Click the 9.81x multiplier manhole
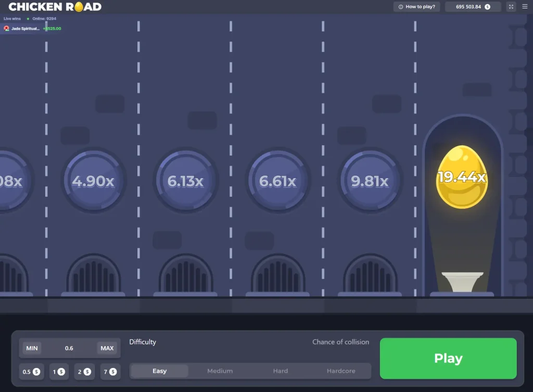 pyautogui.click(x=370, y=181)
